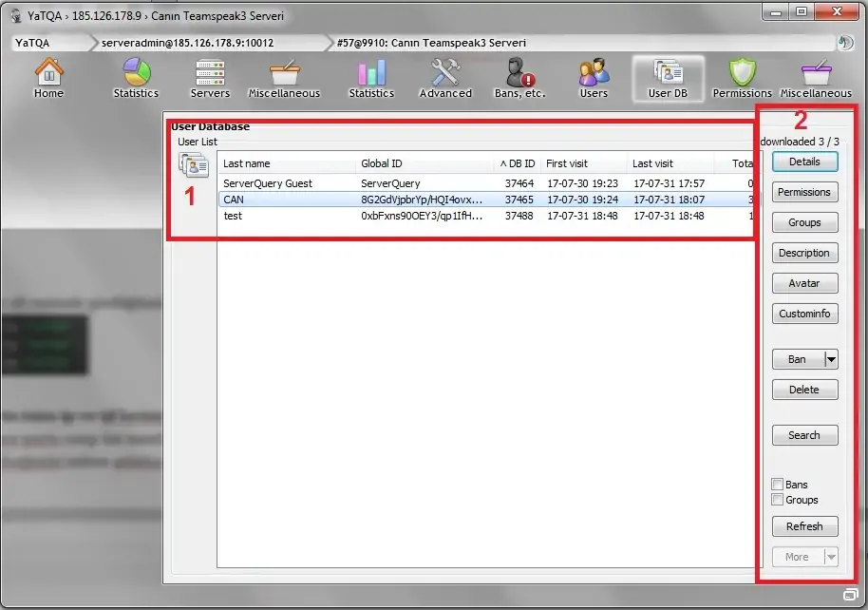Open the bar chart Statistics icon
868x610 pixels.
371,78
